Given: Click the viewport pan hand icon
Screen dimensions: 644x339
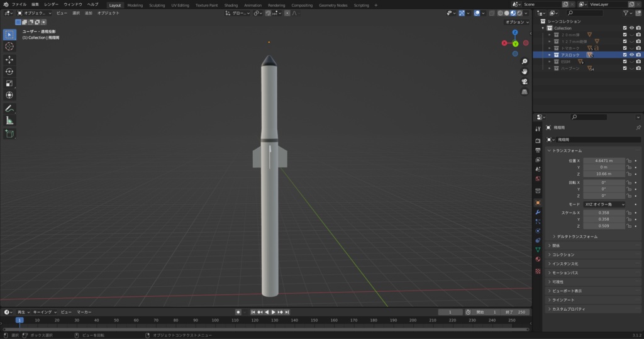Looking at the screenshot, I should click(x=525, y=72).
